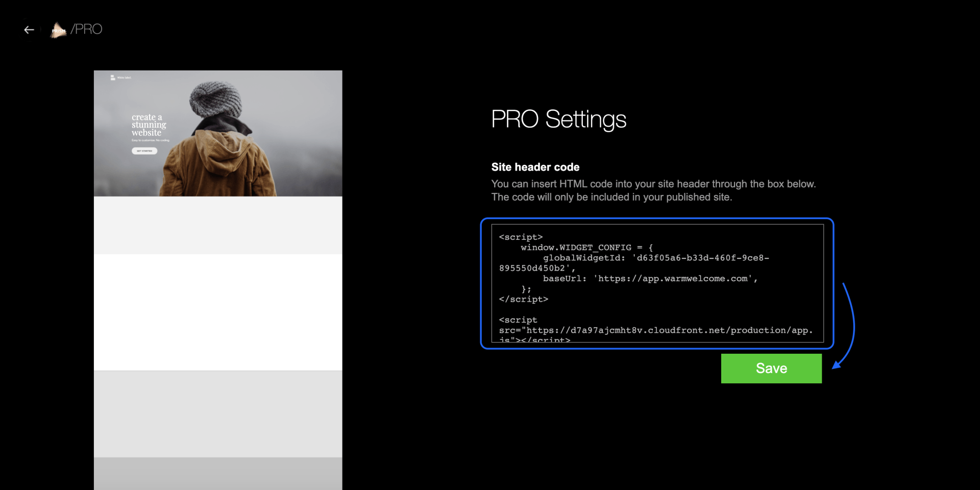Click the window.WIDGET_CONFIG line in code box

(x=586, y=248)
